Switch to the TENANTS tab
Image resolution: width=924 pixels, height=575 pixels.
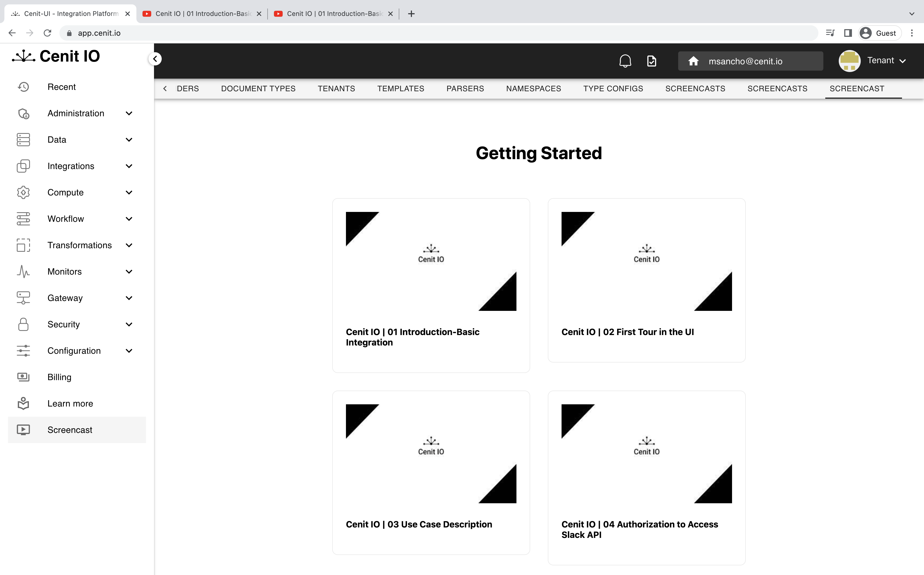336,89
